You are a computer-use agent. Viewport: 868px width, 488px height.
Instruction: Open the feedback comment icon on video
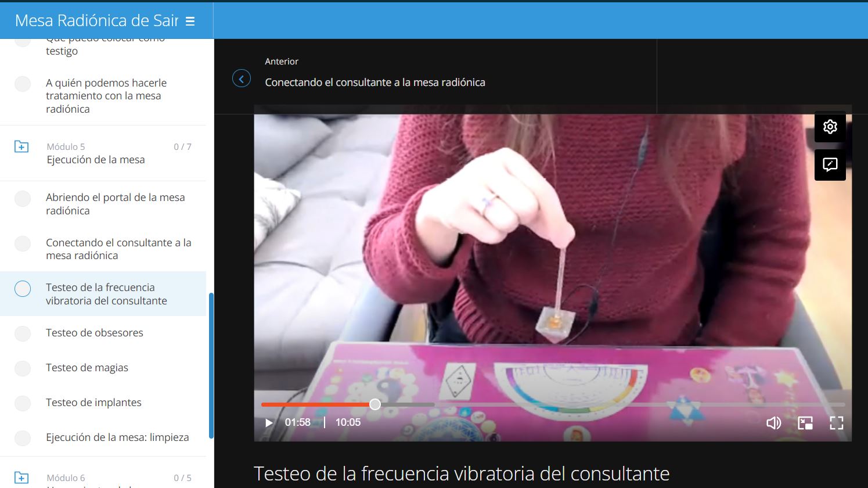(830, 165)
